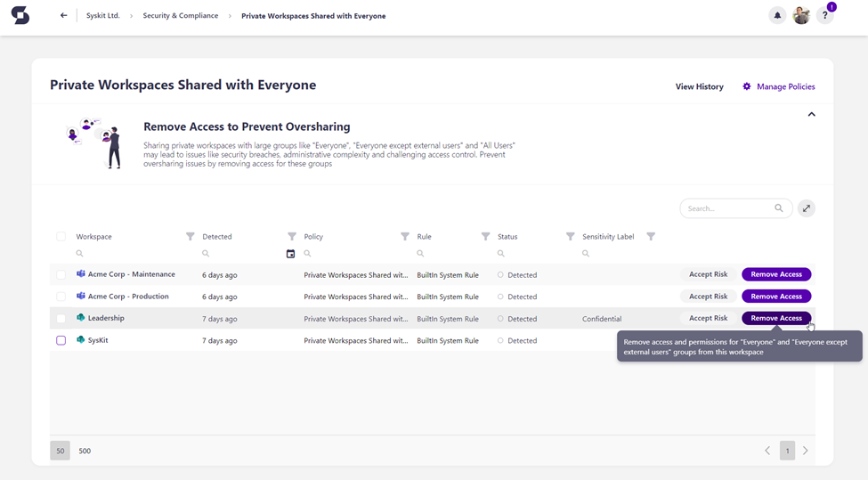Click Acme Corp - Production workspace name
Screen dimensions: 868x480
coord(128,297)
